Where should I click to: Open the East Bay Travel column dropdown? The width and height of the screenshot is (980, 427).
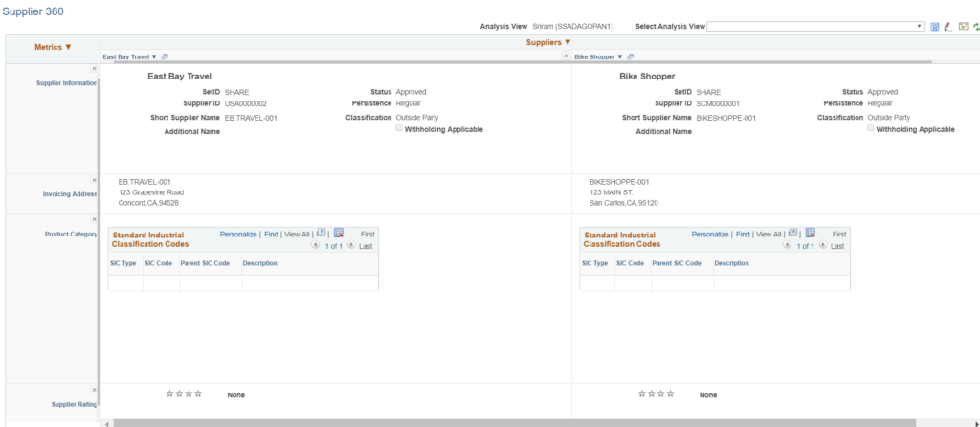[130, 56]
